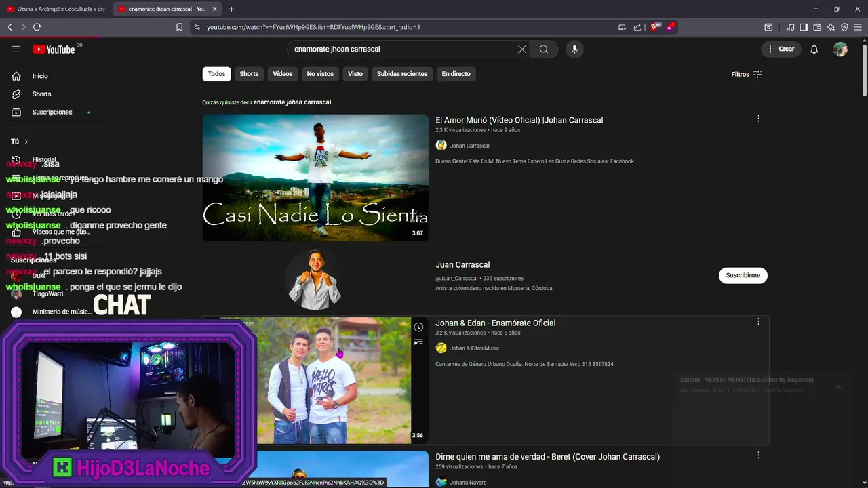The height and width of the screenshot is (488, 868).
Task: Bookmark this page with the bookmark icon
Action: coord(179,27)
